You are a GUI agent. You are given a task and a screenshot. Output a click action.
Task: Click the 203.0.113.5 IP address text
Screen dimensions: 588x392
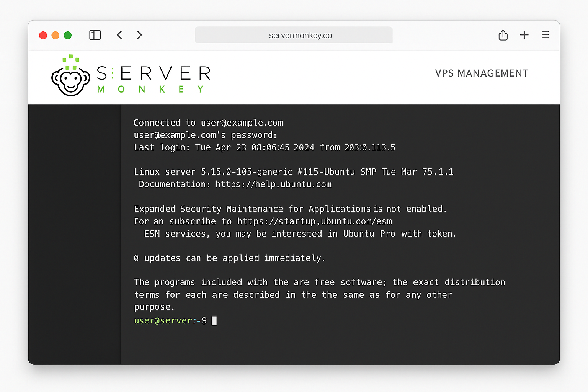click(x=370, y=147)
